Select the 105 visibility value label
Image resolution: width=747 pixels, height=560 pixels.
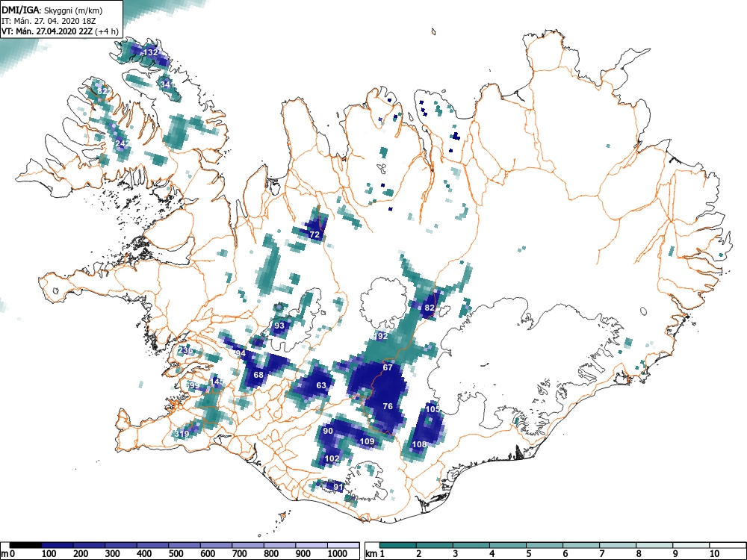coord(433,409)
